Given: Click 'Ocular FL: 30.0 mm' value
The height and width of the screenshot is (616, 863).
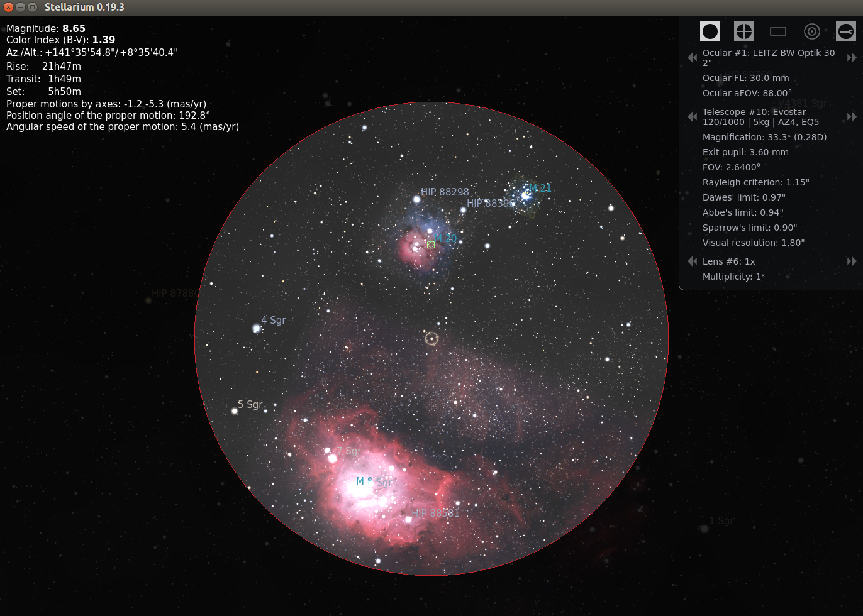Looking at the screenshot, I should click(746, 78).
